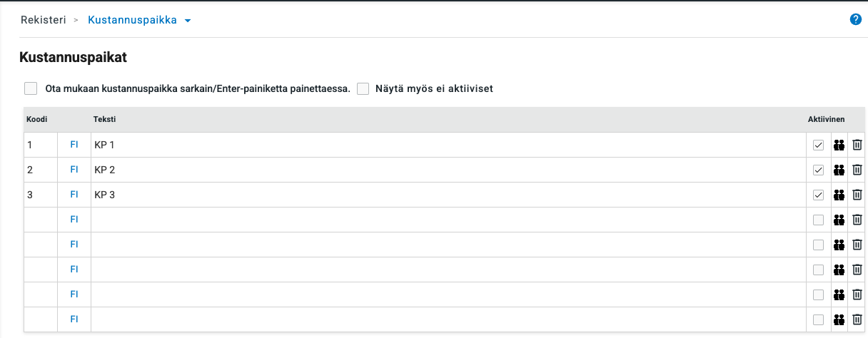Open the Kustannuspaikka breadcrumb menu
The image size is (868, 338).
coord(132,20)
